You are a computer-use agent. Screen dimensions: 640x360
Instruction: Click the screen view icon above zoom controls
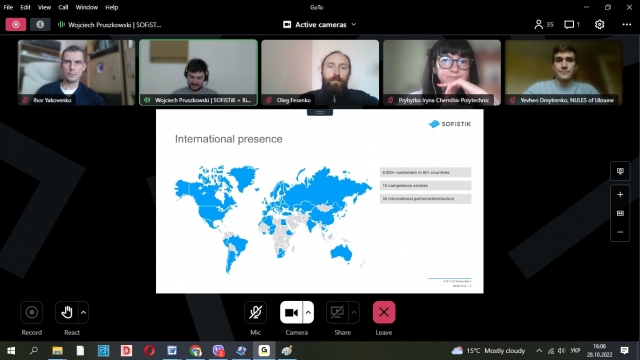(620, 171)
